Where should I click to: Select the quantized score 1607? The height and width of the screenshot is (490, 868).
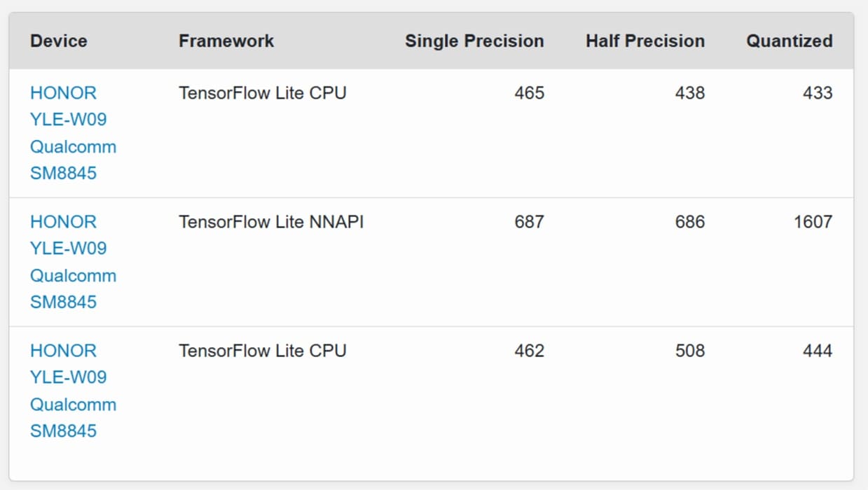click(x=813, y=222)
